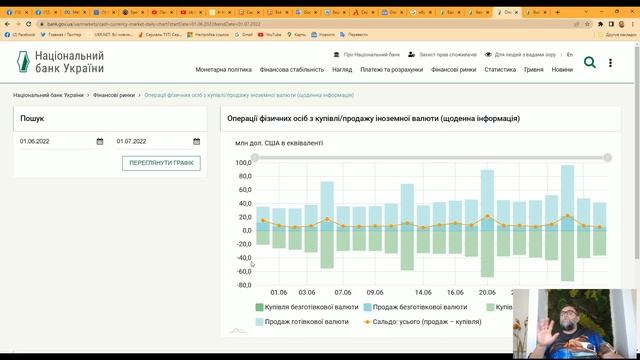640x360 pixels.
Task: Click the start date field 01.06.2022
Action: pyautogui.click(x=57, y=141)
